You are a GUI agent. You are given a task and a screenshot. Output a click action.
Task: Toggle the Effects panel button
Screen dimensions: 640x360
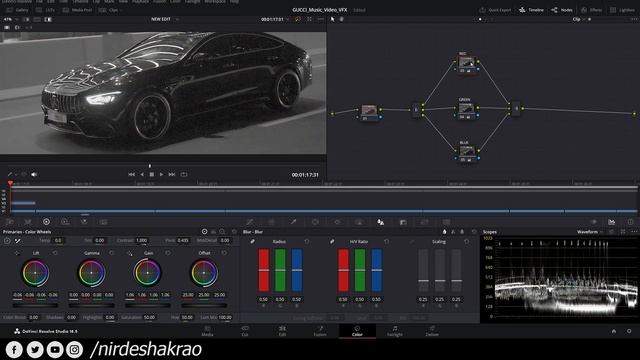pos(591,10)
